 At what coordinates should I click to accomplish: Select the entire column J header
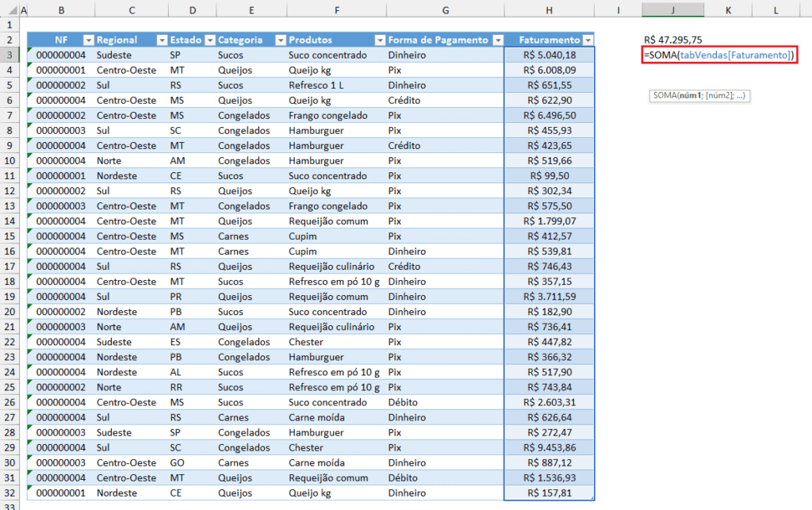[x=672, y=10]
